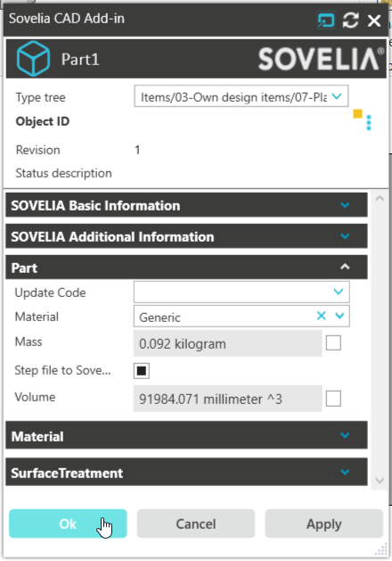Click the SOVELIA logo

(x=321, y=59)
